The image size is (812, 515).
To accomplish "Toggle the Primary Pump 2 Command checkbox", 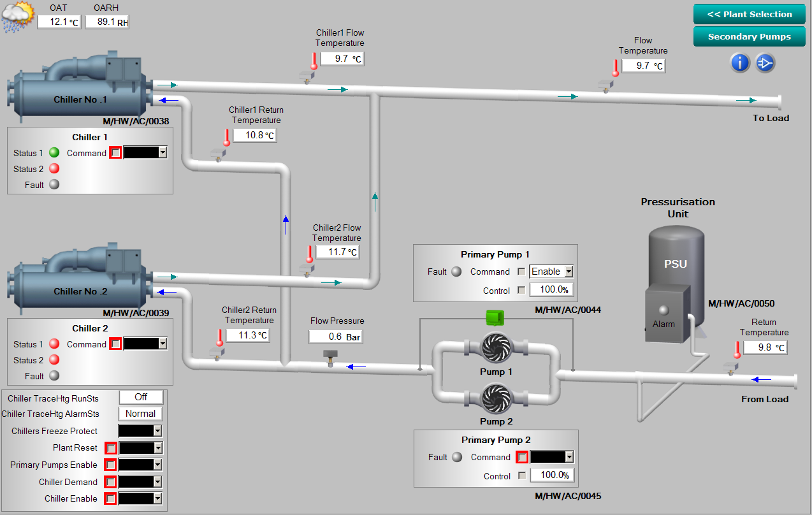I will coord(522,457).
